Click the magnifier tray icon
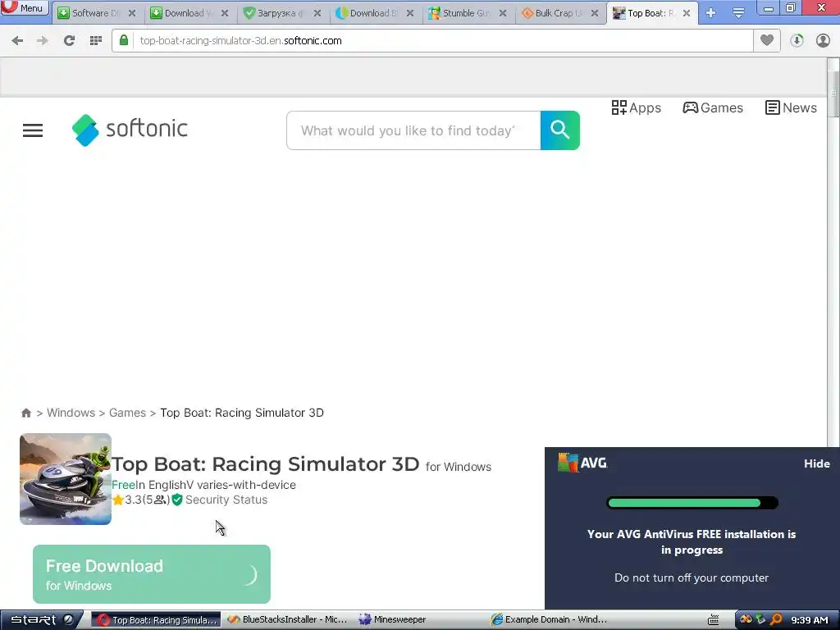840x630 pixels. pyautogui.click(x=776, y=620)
